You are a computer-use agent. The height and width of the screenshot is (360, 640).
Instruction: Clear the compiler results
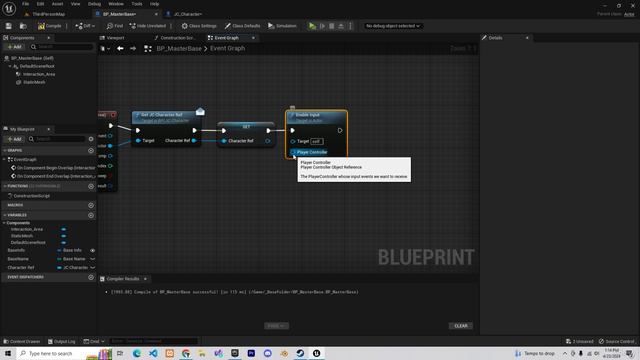461,326
